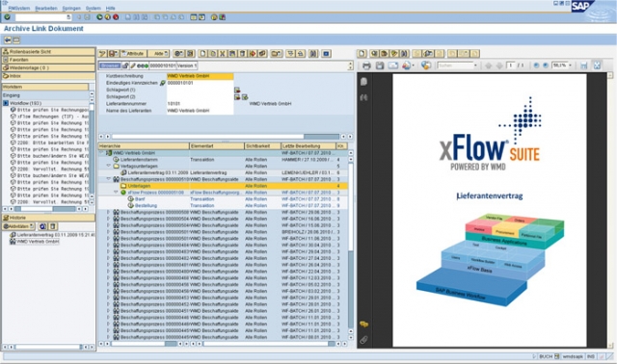This screenshot has width=617, height=364.
Task: Toggle the PDF fit-width page icon
Action: click(584, 65)
